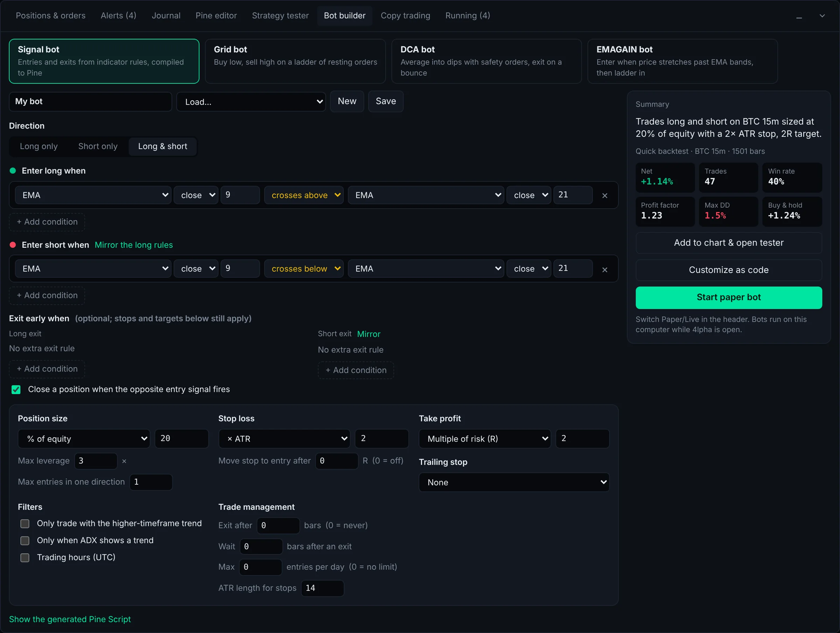840x633 pixels.
Task: Select Short only direction
Action: click(98, 146)
